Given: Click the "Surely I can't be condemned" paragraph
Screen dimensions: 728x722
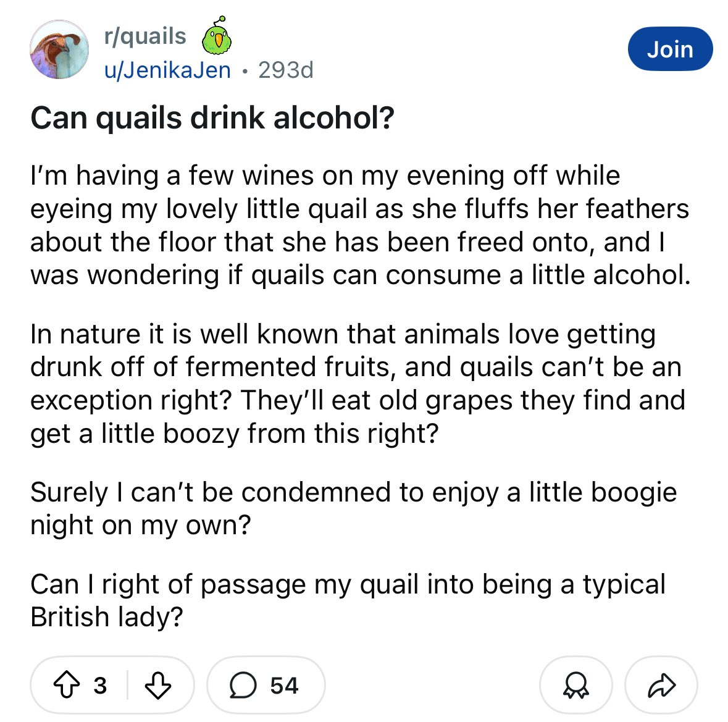Looking at the screenshot, I should coord(353,508).
